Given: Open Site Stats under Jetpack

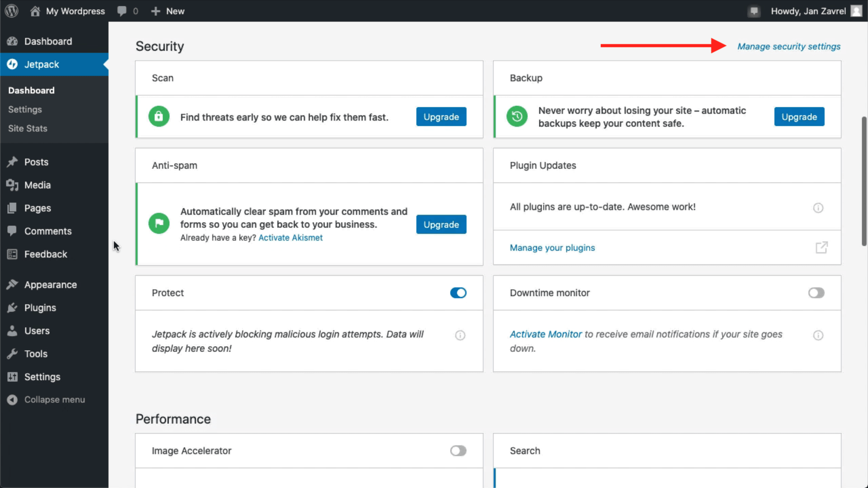Looking at the screenshot, I should point(28,128).
